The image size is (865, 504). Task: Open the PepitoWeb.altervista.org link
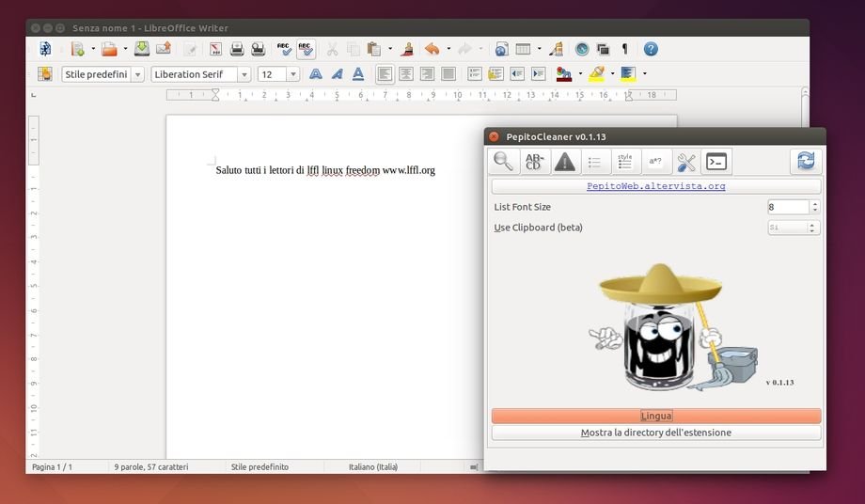click(x=655, y=186)
